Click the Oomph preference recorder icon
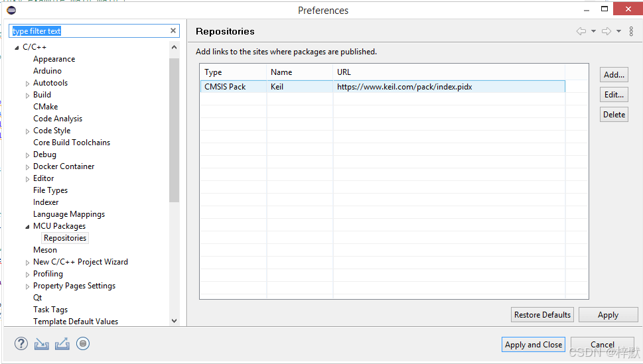643x364 pixels. pyautogui.click(x=83, y=343)
